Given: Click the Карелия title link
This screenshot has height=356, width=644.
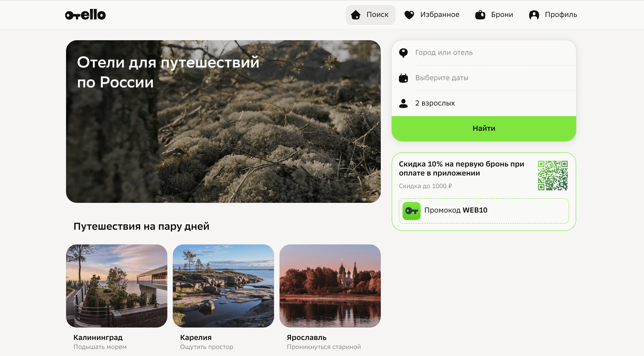Looking at the screenshot, I should point(196,337).
